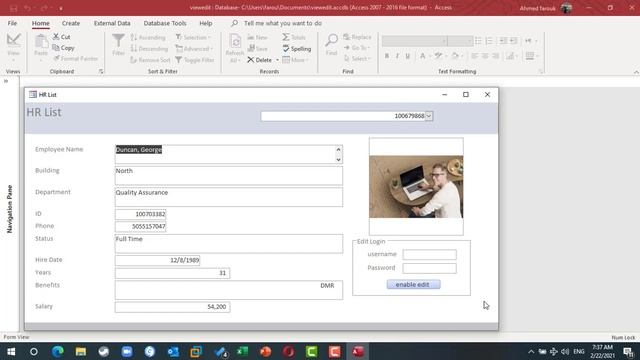This screenshot has height=360, width=640.
Task: Open the Font Color picker
Action: coord(424,56)
